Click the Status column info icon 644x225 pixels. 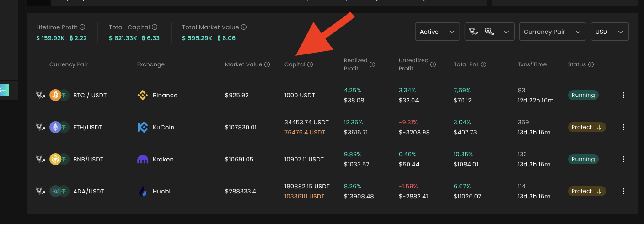coord(591,65)
